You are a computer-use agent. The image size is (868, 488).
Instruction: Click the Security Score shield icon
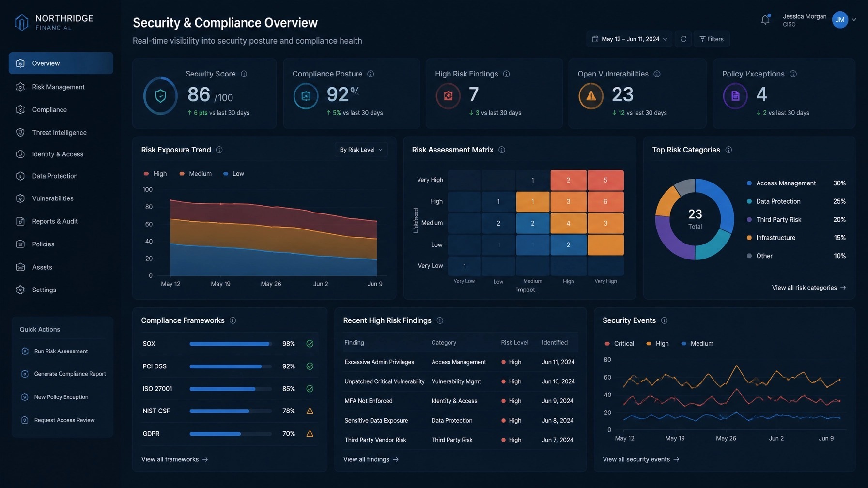click(x=160, y=96)
